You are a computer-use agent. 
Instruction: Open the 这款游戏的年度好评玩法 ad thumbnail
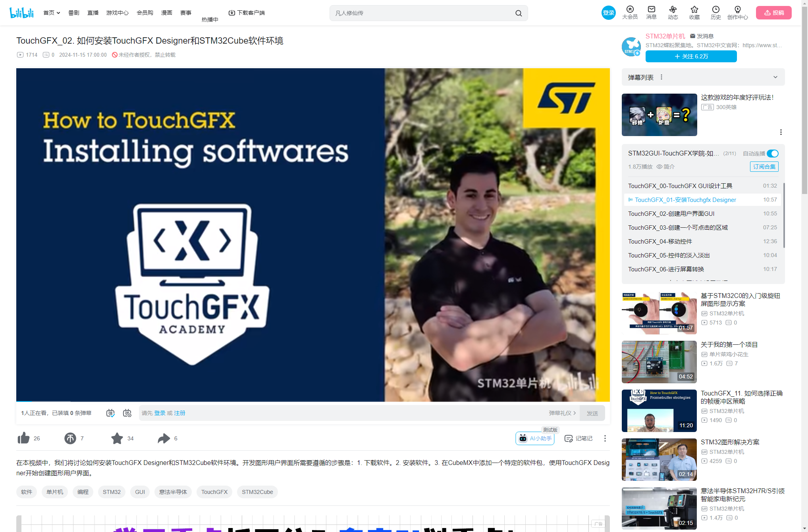click(x=660, y=115)
